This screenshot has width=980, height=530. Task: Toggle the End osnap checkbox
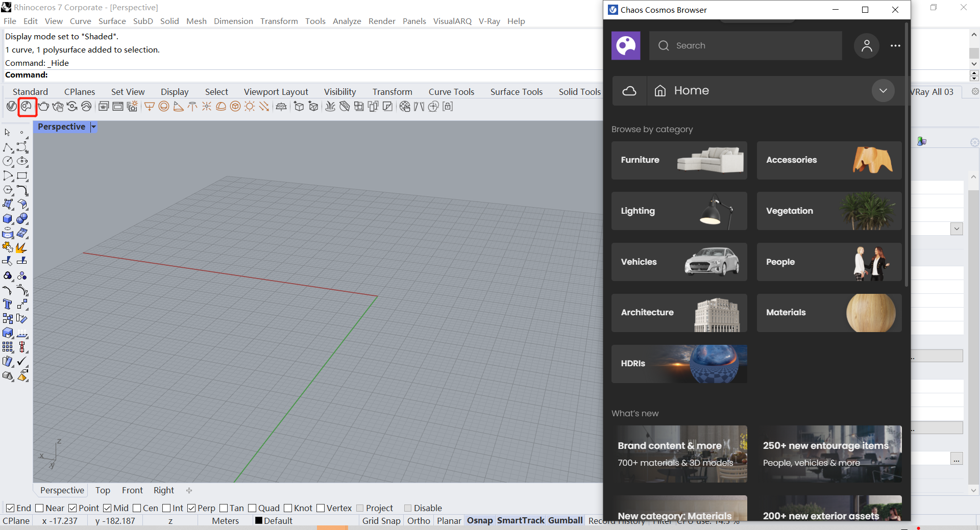[x=10, y=508]
